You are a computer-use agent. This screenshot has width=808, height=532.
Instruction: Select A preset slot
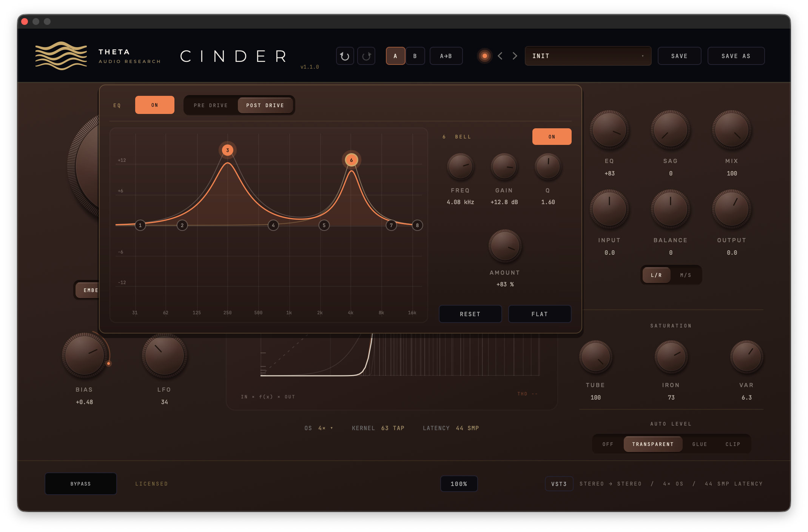[395, 56]
